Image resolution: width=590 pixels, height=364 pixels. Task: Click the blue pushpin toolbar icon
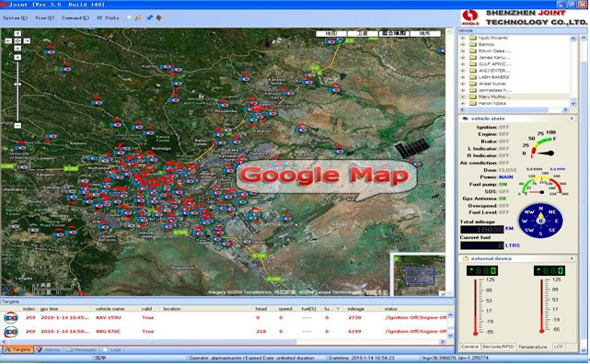click(149, 17)
